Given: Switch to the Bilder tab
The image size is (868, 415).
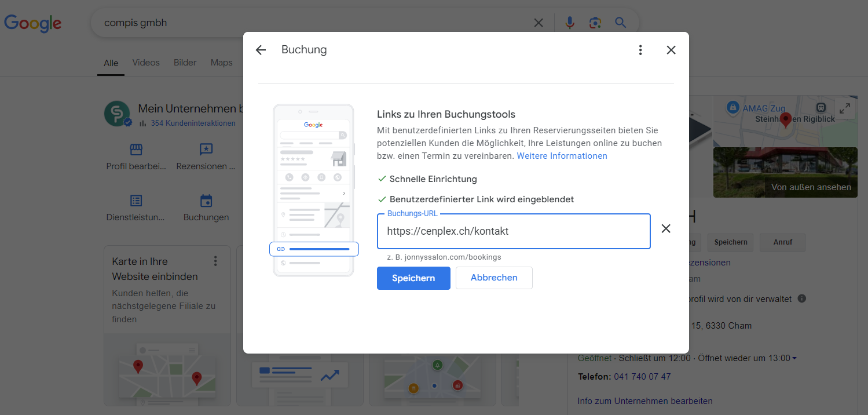Looking at the screenshot, I should [x=185, y=63].
